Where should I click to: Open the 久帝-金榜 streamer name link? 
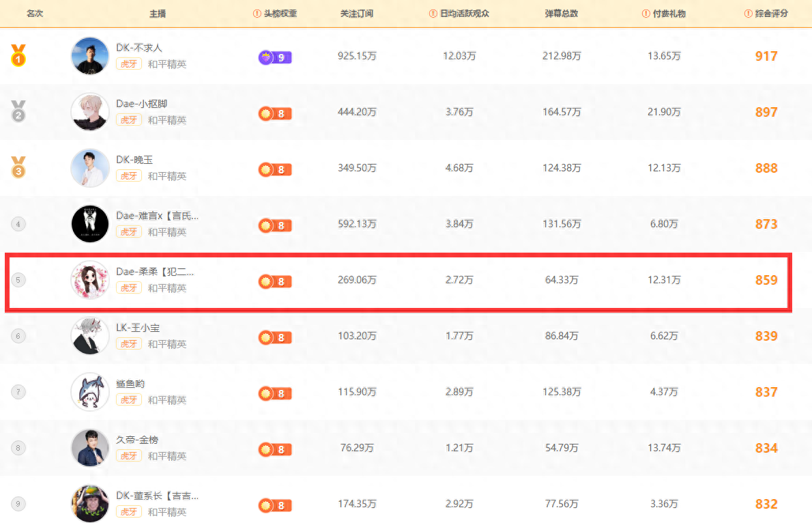point(137,440)
